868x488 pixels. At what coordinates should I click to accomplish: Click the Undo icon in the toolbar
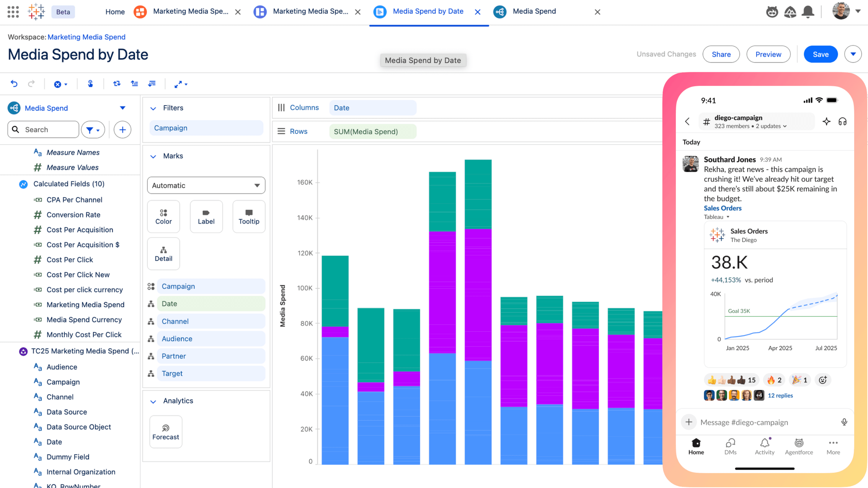coord(14,83)
